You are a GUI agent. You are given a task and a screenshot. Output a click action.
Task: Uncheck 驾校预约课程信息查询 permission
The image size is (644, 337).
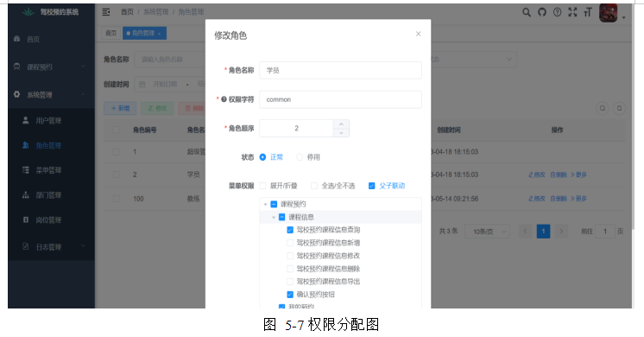[x=290, y=230]
